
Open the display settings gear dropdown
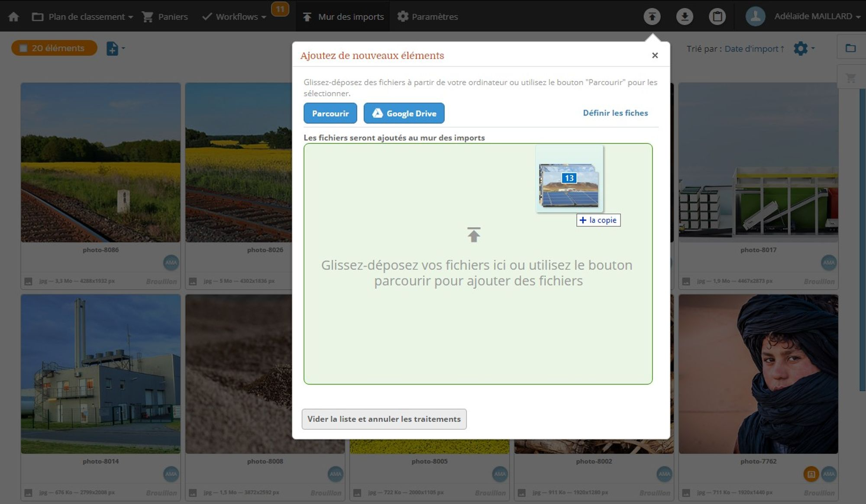[804, 48]
